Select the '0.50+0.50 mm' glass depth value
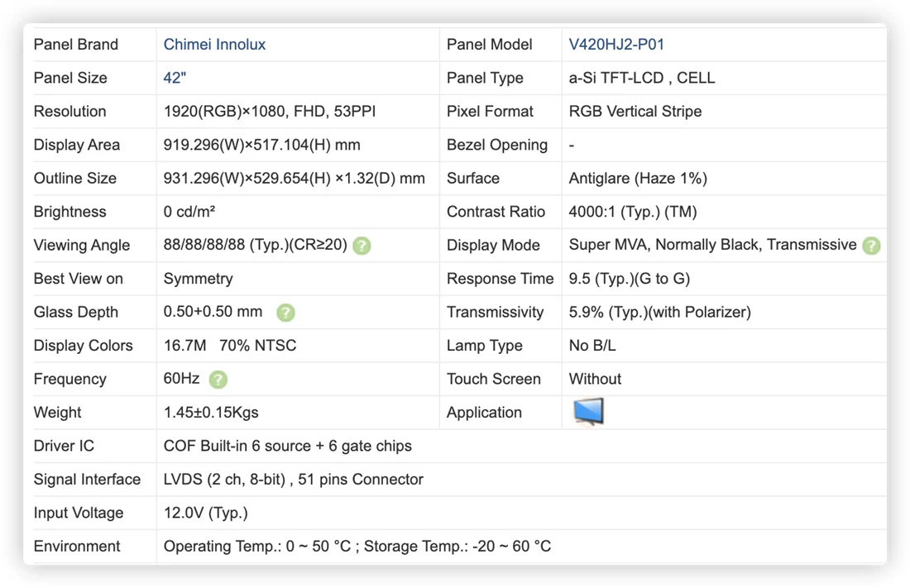910x588 pixels. [x=213, y=312]
